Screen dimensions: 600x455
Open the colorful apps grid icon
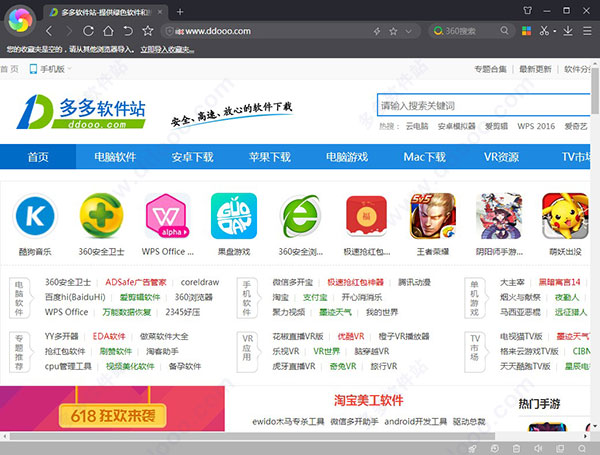point(527,31)
